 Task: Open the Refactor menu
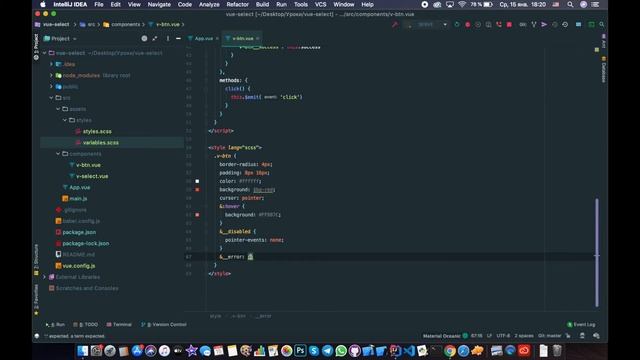[238, 4]
